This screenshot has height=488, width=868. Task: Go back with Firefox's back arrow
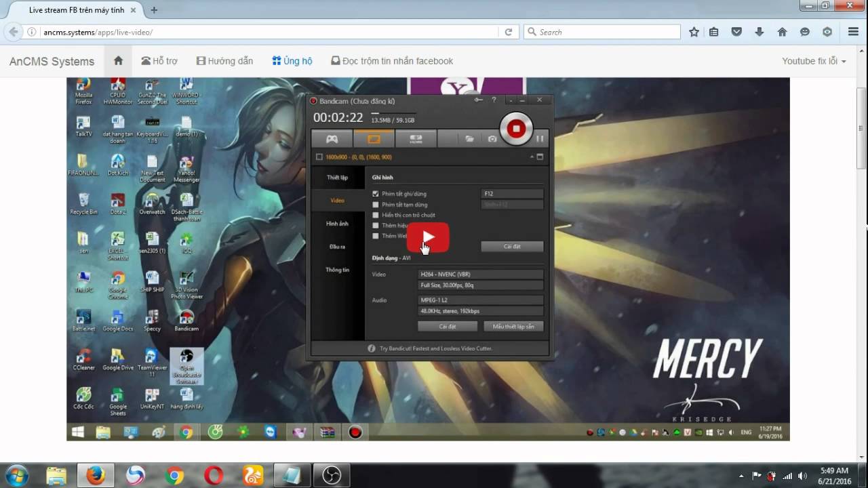coord(13,32)
